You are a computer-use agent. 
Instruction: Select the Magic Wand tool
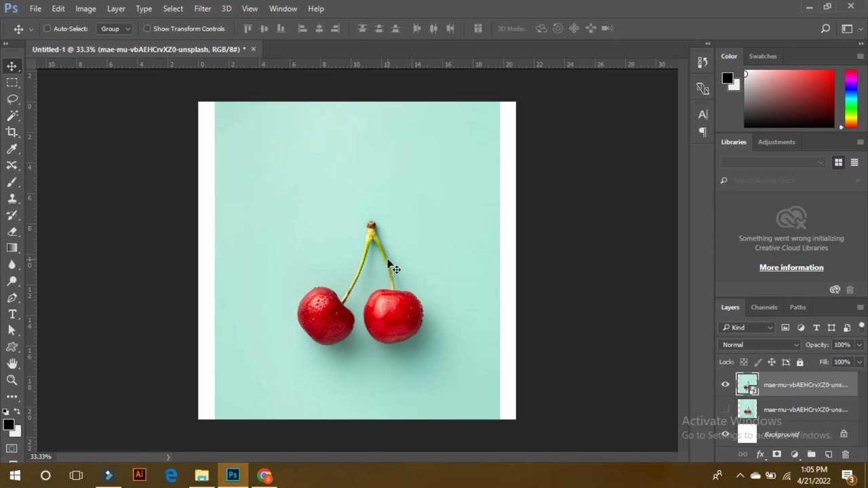coord(12,116)
